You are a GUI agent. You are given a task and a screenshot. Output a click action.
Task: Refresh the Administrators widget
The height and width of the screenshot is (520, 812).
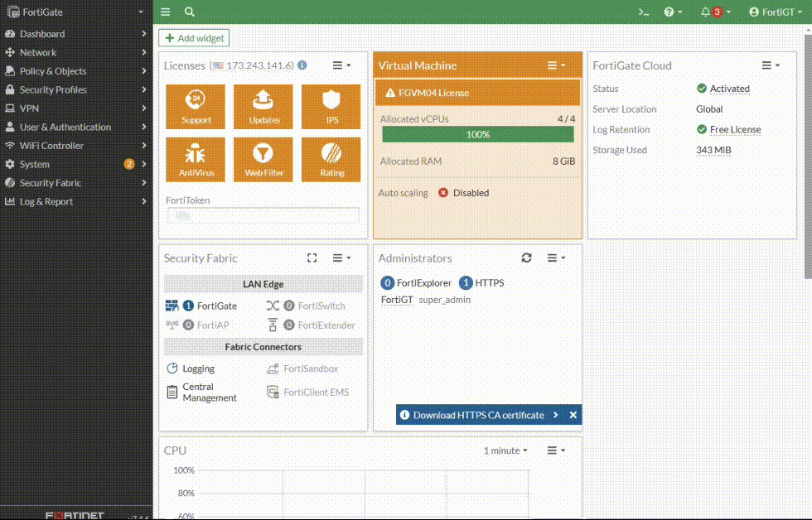coord(527,258)
